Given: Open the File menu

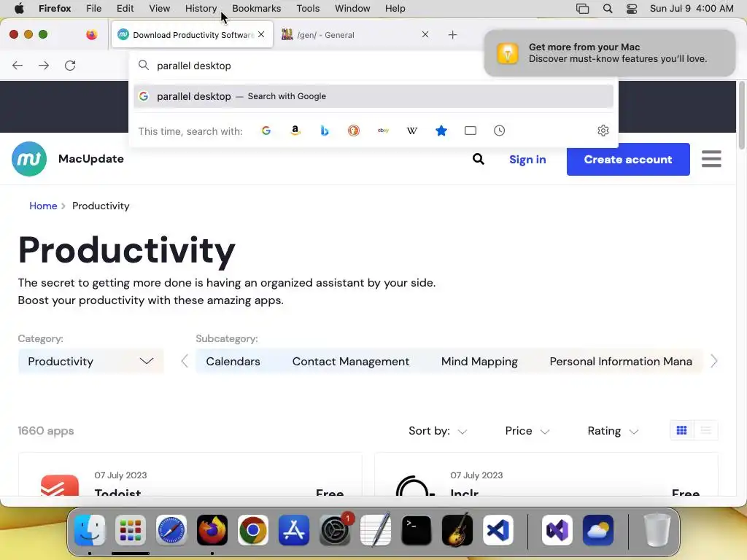Looking at the screenshot, I should point(93,9).
